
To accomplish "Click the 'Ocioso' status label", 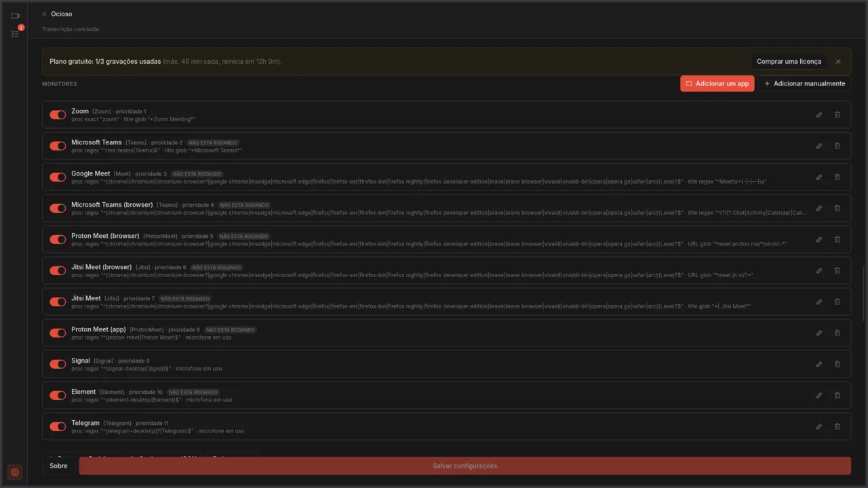I will [61, 14].
